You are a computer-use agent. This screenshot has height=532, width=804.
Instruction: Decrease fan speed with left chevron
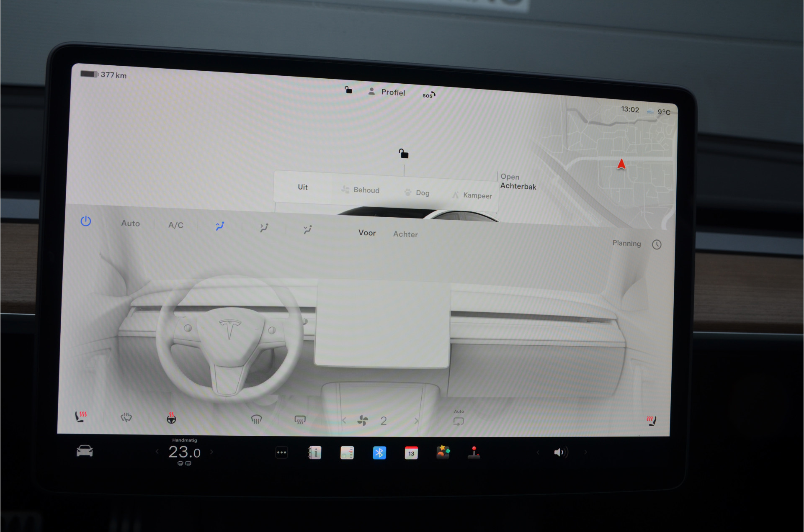pos(344,421)
